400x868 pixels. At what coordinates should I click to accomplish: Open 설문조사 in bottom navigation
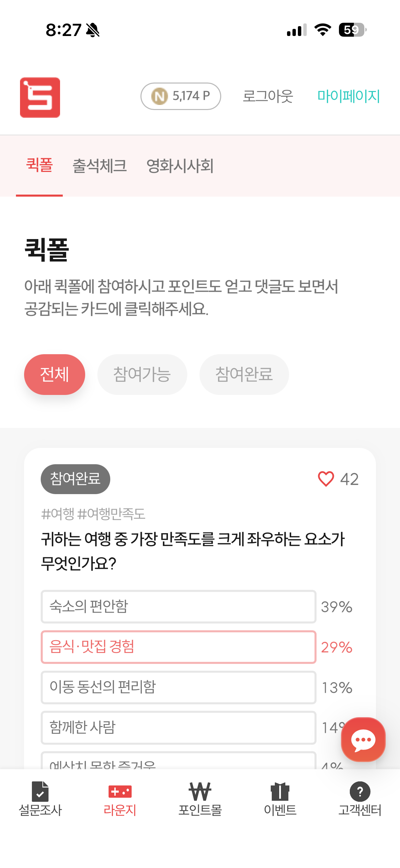pos(40,799)
